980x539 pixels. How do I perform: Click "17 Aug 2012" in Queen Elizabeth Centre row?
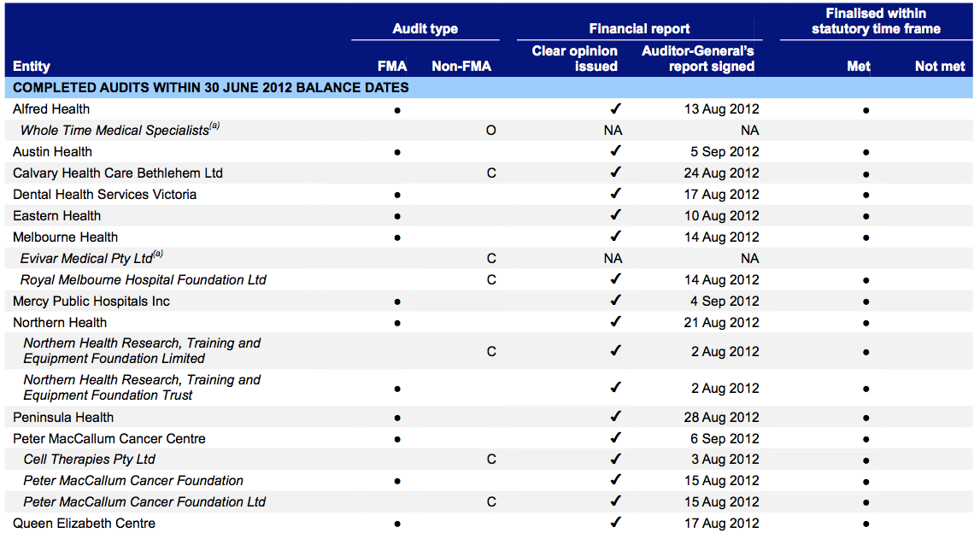click(721, 524)
